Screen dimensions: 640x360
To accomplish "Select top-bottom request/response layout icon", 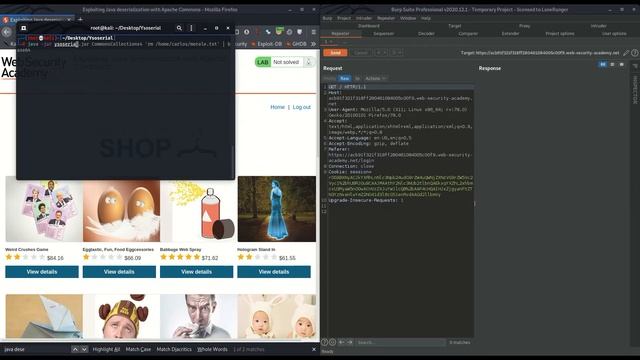I will pyautogui.click(x=612, y=64).
